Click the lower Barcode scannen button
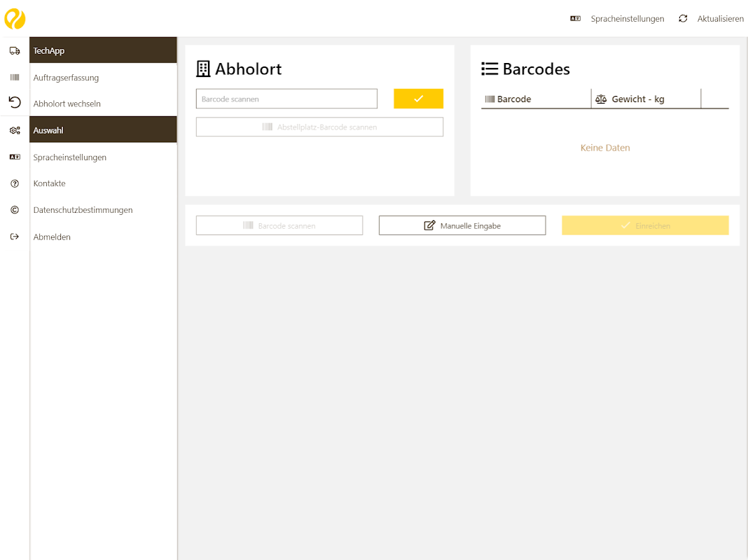 279,225
